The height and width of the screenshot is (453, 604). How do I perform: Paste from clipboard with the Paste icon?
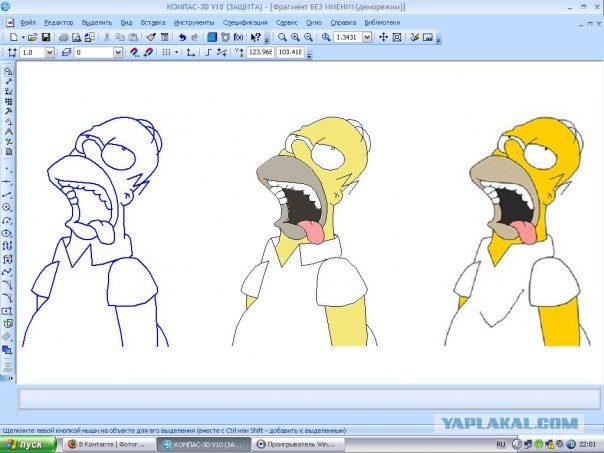click(x=133, y=37)
